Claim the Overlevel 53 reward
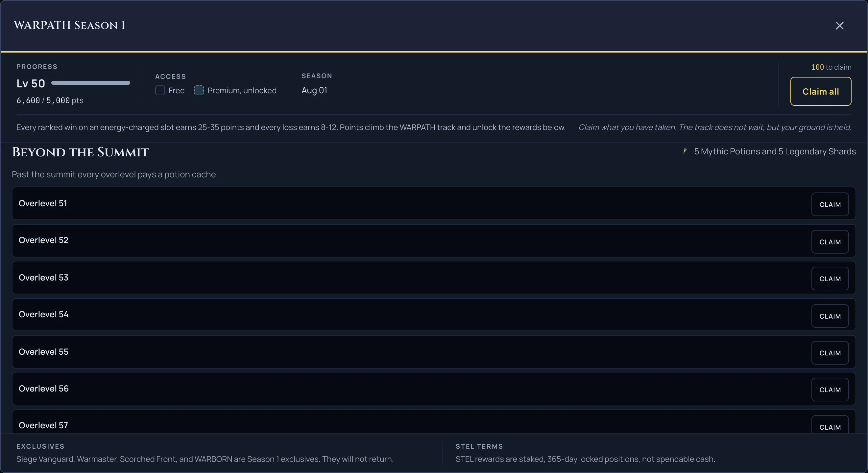Image resolution: width=868 pixels, height=473 pixels. click(x=830, y=279)
